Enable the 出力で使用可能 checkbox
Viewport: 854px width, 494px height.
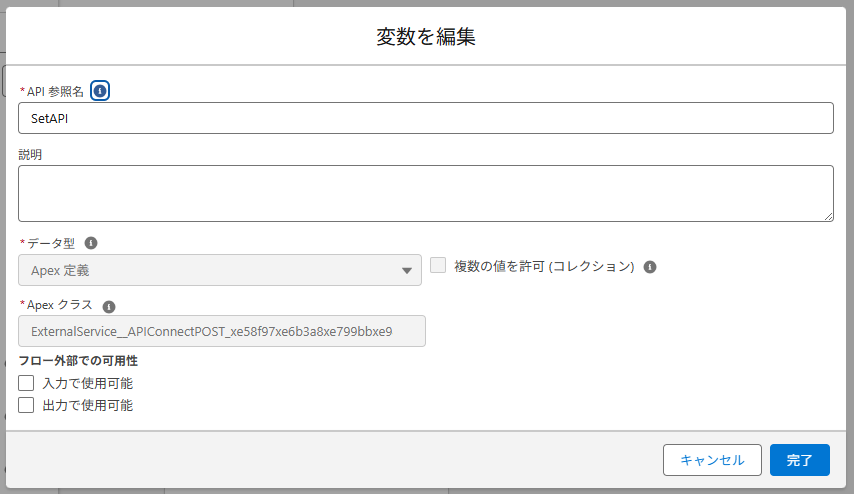pyautogui.click(x=26, y=405)
